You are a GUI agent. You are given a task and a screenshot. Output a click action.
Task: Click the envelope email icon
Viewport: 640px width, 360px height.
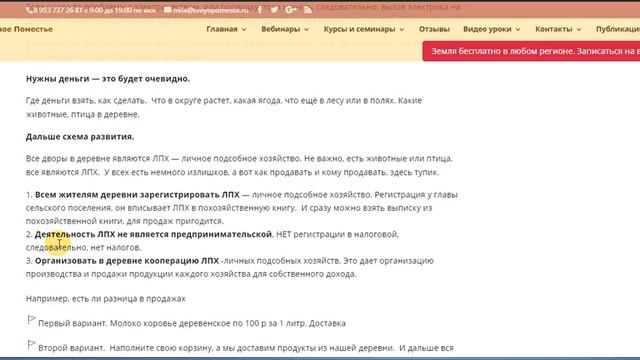[167, 10]
